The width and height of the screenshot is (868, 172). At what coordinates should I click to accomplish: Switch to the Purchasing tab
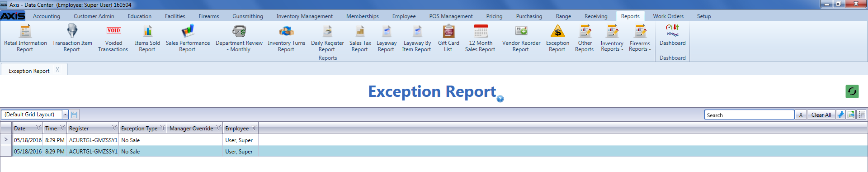pyautogui.click(x=529, y=16)
